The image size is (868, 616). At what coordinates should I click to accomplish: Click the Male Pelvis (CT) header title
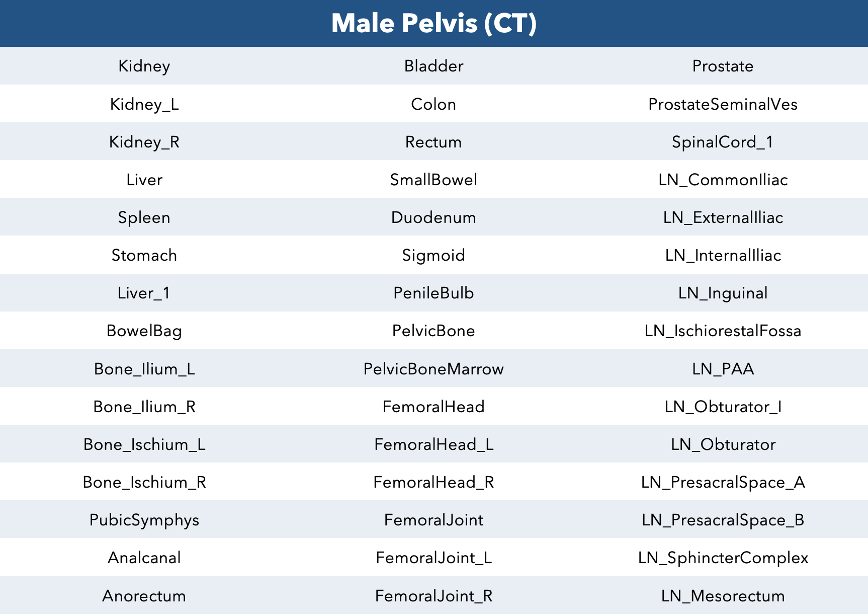click(x=434, y=23)
